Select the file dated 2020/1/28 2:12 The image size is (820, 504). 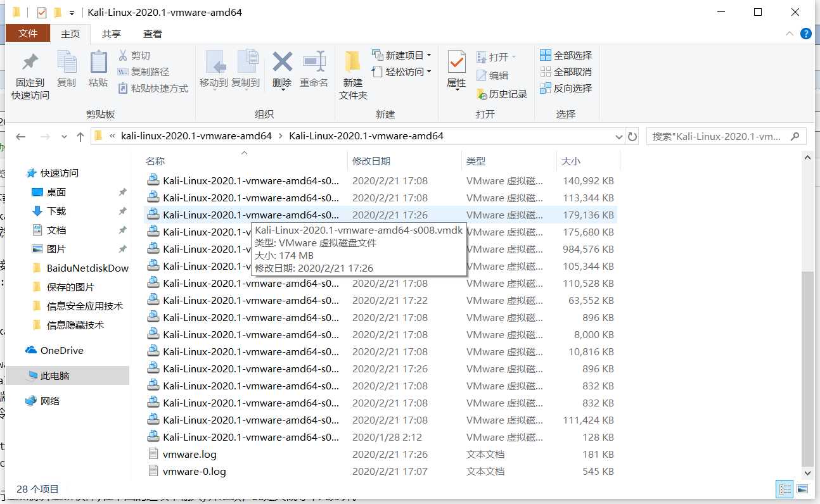coord(380,437)
